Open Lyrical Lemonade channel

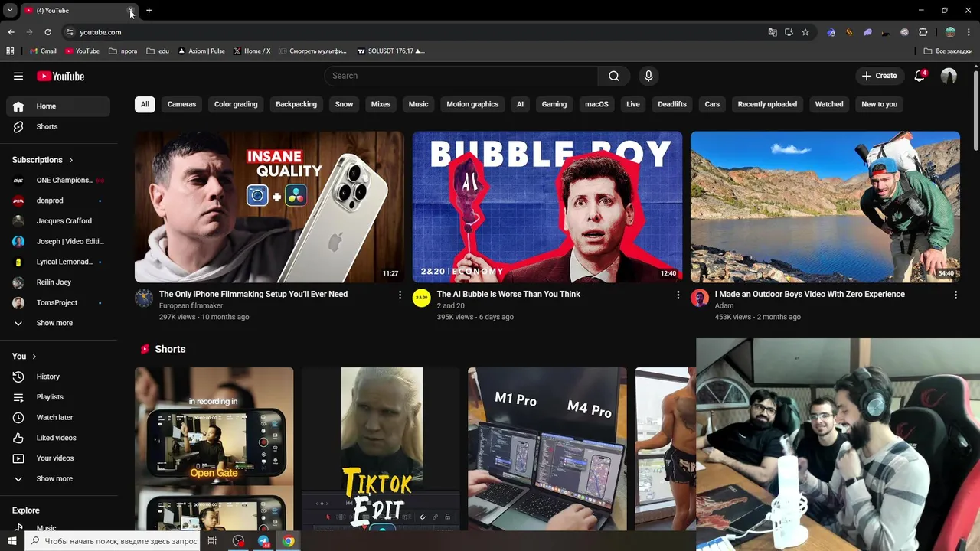[x=58, y=262]
